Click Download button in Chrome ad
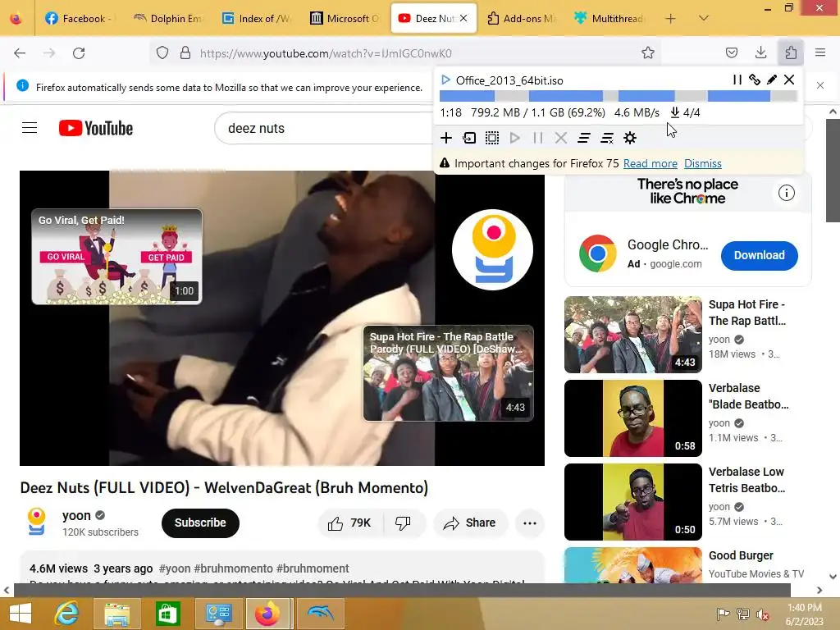The height and width of the screenshot is (630, 840). click(759, 256)
